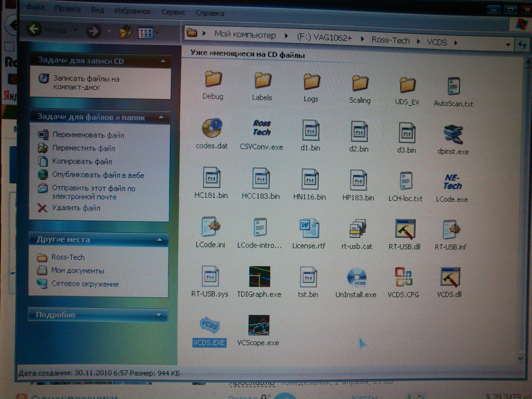
Task: Select the dpinst.exe installer icon
Action: [453, 134]
